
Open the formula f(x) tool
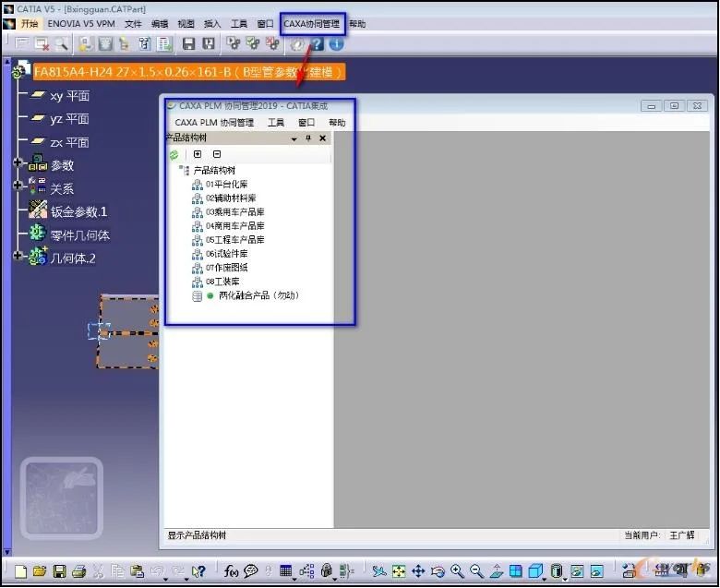[x=231, y=571]
